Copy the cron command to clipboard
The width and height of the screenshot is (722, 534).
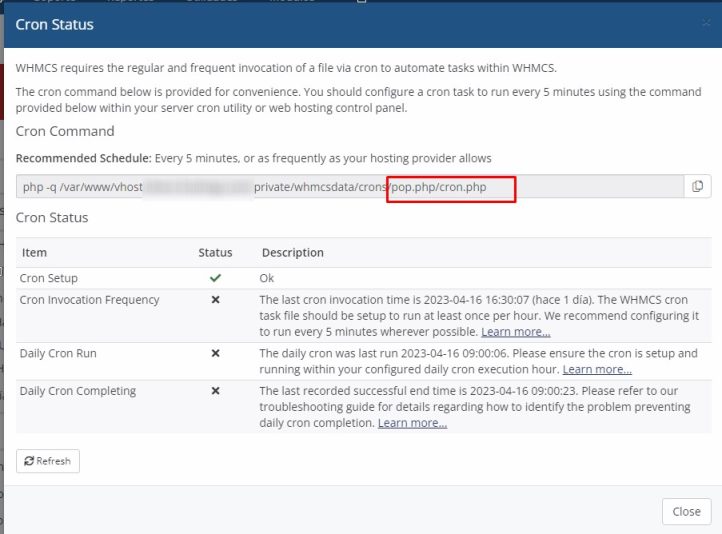pos(697,187)
